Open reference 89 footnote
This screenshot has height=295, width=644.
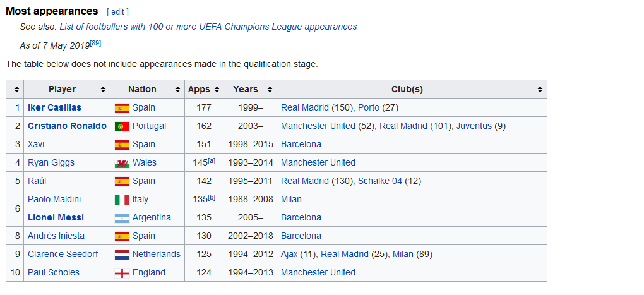coord(95,43)
